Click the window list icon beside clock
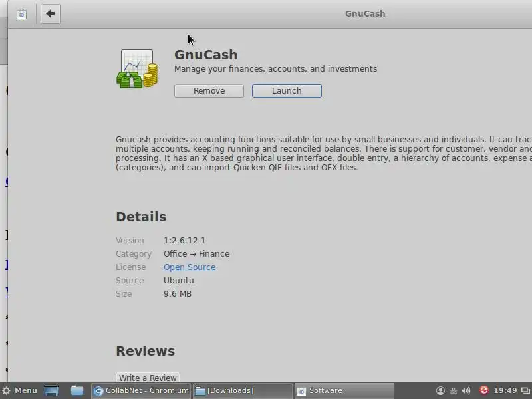Image resolution: width=532 pixels, height=399 pixels. coord(525,391)
